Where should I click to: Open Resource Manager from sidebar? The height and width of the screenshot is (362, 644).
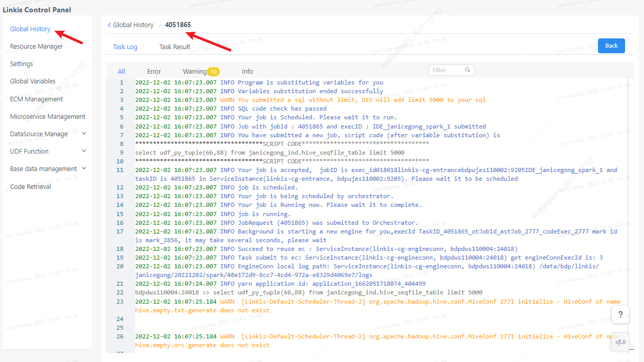pos(36,47)
